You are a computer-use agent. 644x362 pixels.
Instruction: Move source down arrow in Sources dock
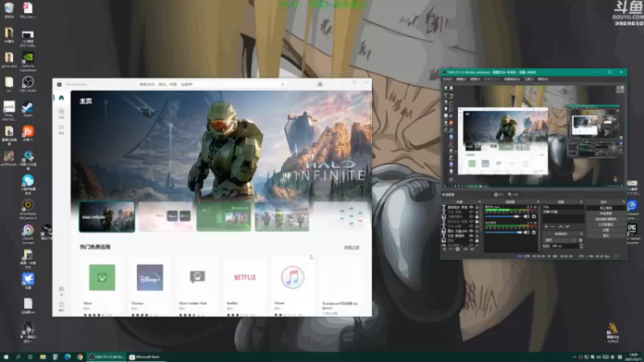[473, 249]
